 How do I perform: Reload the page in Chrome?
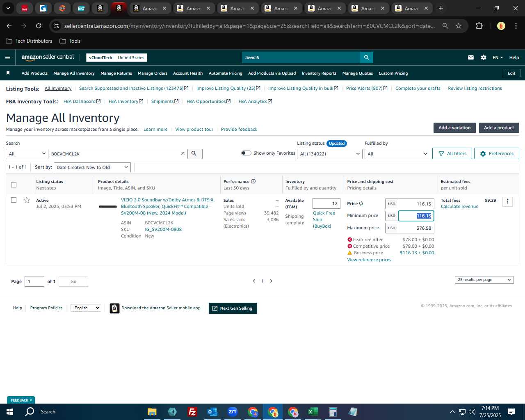point(39,26)
